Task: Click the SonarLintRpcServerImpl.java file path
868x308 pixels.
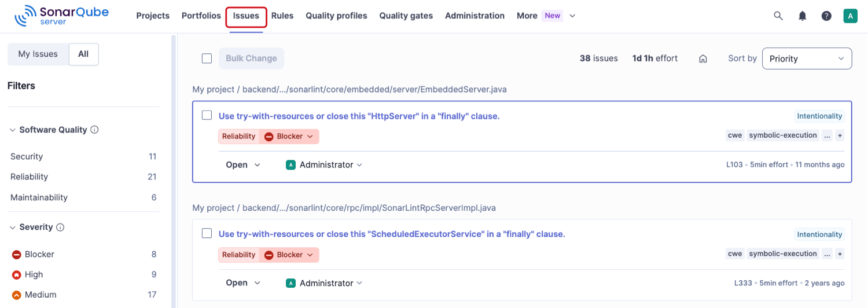Action: 344,207
